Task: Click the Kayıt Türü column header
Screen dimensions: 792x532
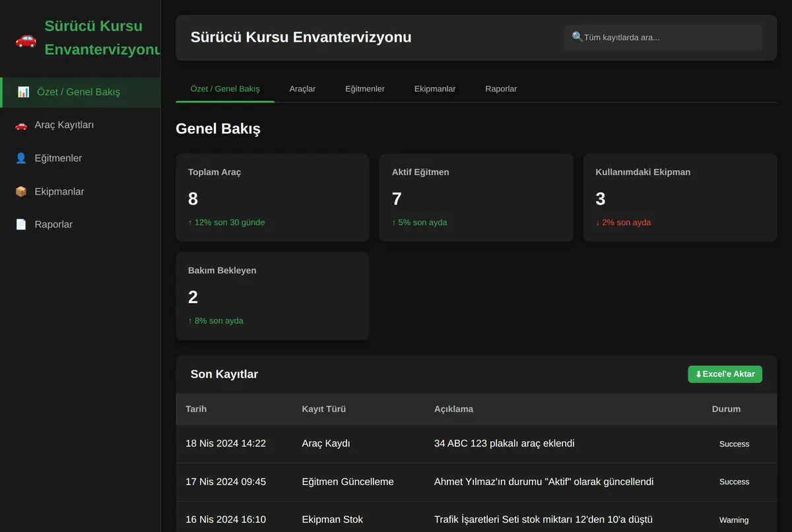Action: (323, 409)
